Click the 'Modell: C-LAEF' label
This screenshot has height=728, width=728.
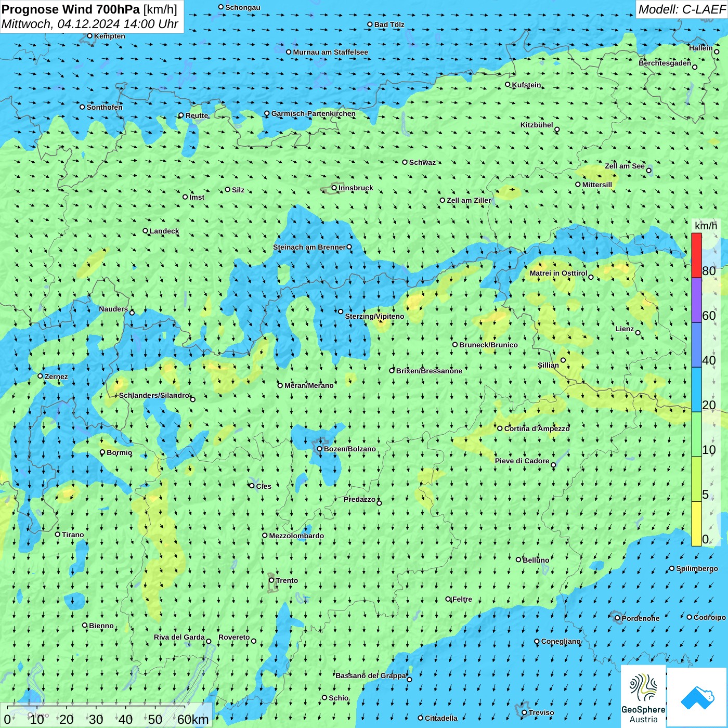pyautogui.click(x=681, y=9)
